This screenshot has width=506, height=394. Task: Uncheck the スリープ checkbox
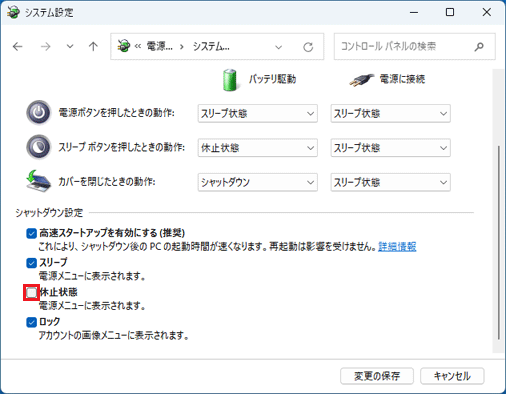click(31, 263)
